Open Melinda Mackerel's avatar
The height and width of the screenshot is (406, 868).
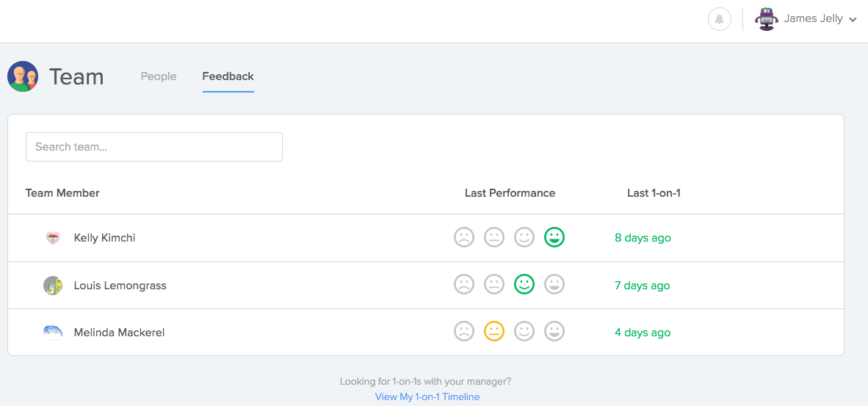tap(53, 332)
